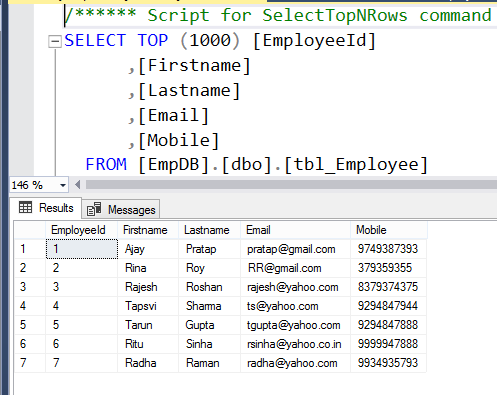497x395 pixels.
Task: Click the mobile '9934935793'
Action: click(x=388, y=363)
